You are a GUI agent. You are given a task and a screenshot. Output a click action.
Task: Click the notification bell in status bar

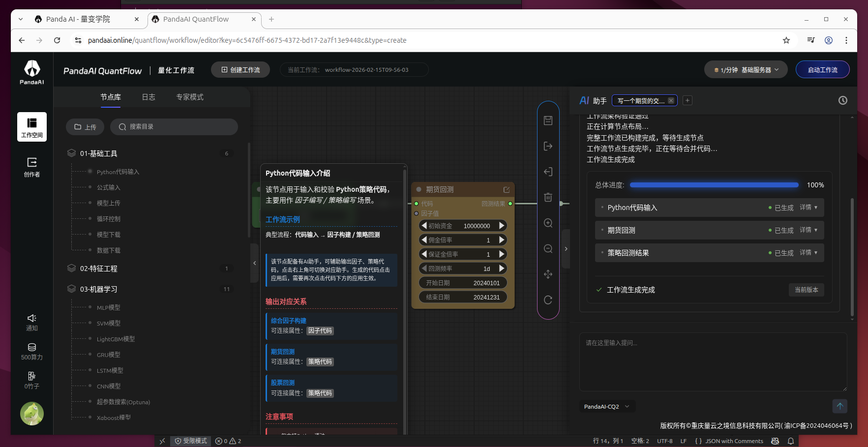[x=791, y=441]
